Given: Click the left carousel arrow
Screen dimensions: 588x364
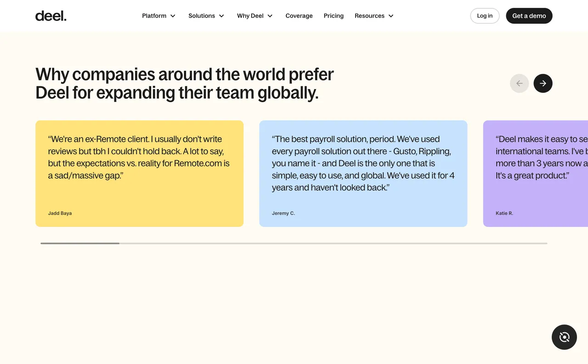Looking at the screenshot, I should (x=519, y=83).
